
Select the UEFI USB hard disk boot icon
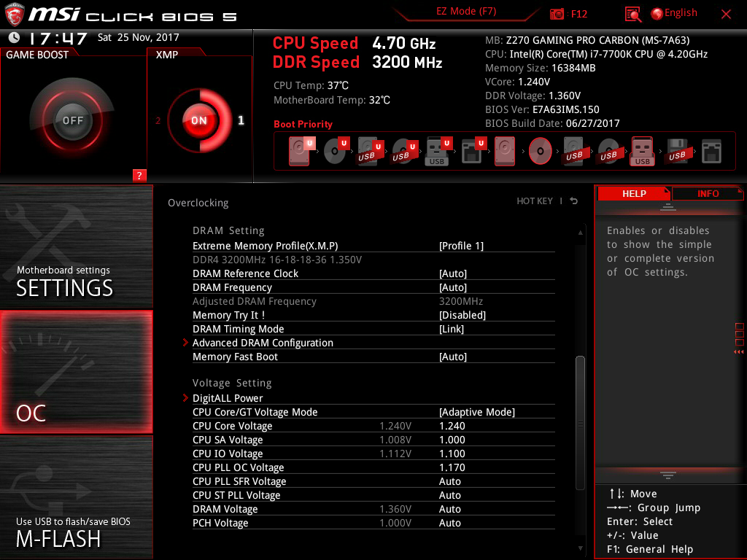coord(369,151)
